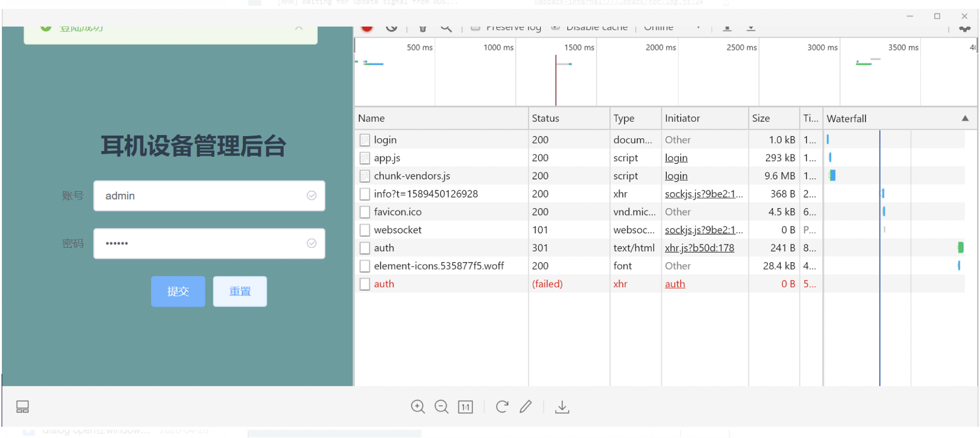Click the pencil edit icon

point(526,407)
